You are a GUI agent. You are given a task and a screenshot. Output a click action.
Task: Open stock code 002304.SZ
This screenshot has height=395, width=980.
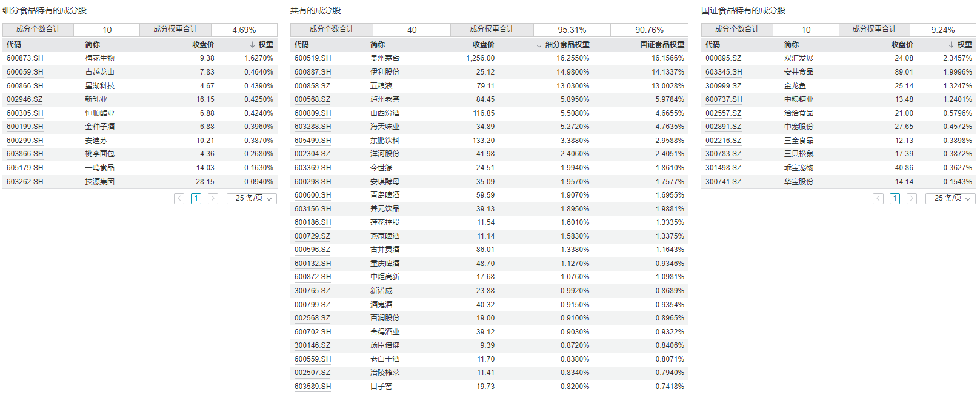(313, 154)
